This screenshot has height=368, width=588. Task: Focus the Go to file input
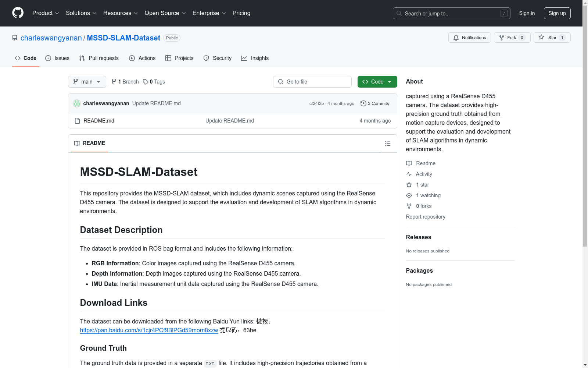312,82
